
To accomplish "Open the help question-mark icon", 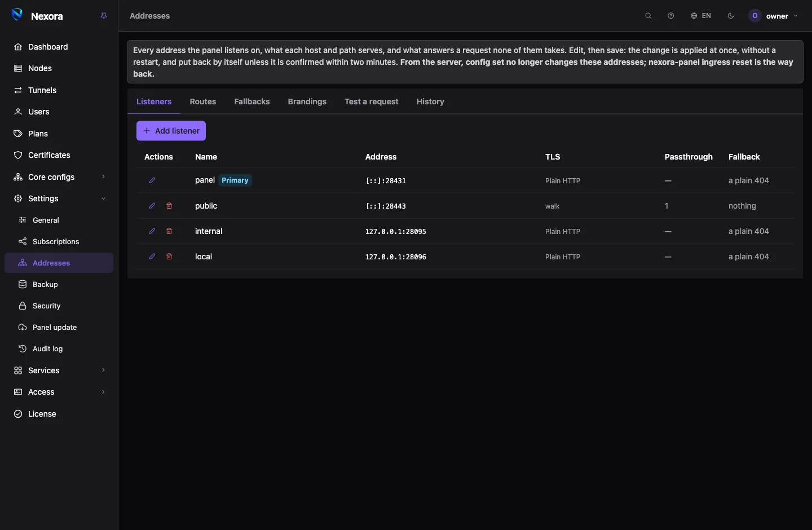I will click(671, 16).
